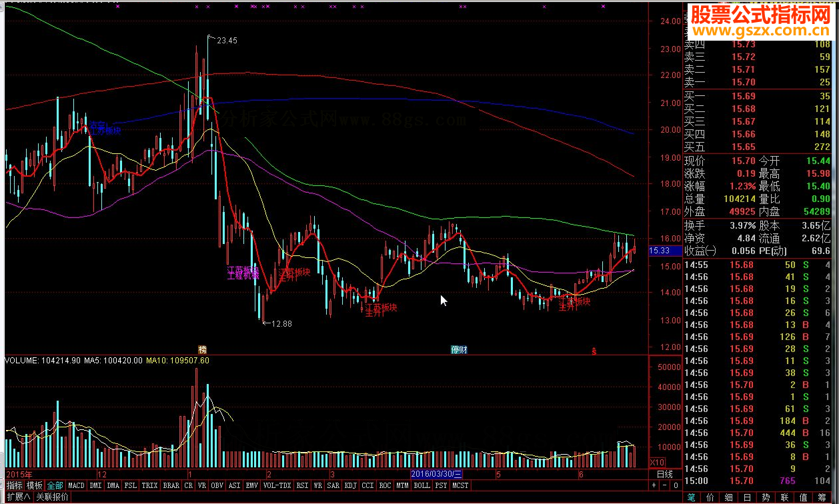Screen dimensions: 839x504
Task: Switch indicator to WR
Action: pos(318,485)
